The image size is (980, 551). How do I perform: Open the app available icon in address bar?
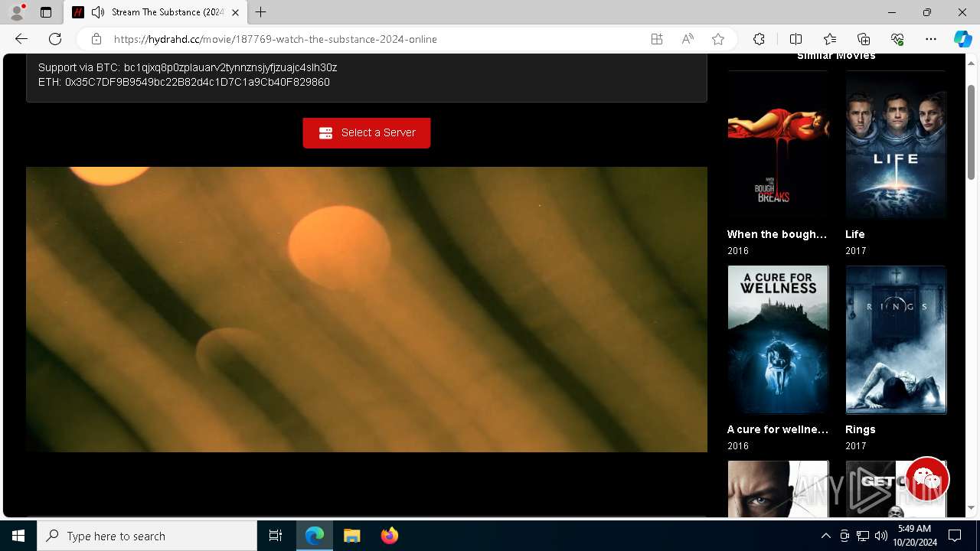click(x=657, y=39)
